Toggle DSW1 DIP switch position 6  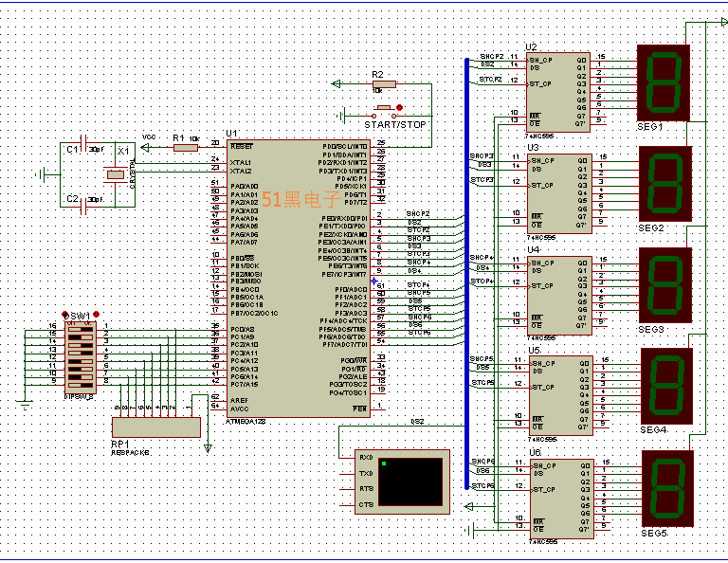click(x=81, y=369)
